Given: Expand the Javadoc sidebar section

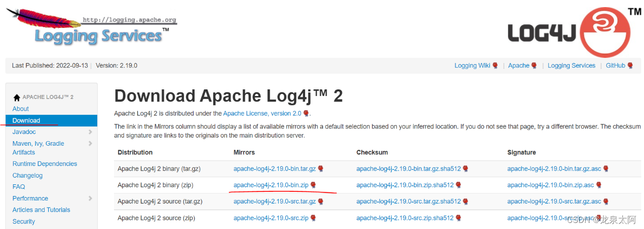Looking at the screenshot, I should pyautogui.click(x=90, y=132).
